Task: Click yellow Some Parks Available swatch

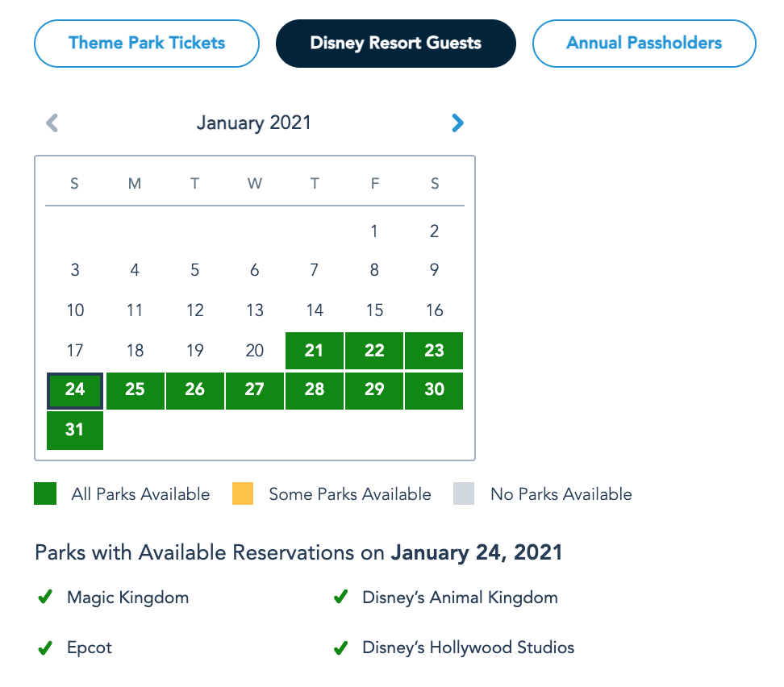Action: point(242,493)
